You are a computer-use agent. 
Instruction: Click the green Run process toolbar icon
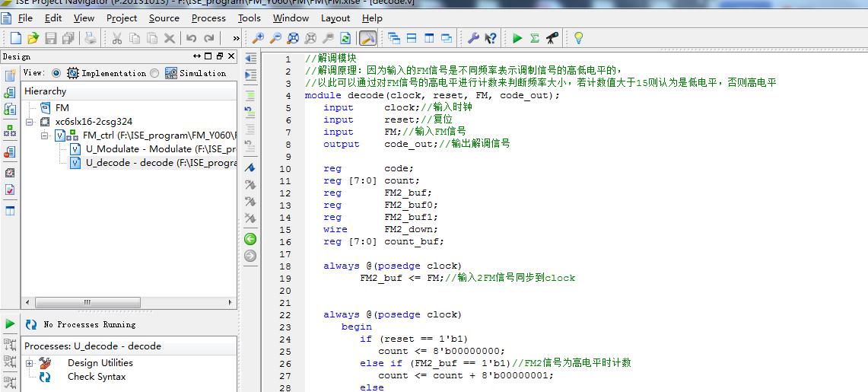(517, 38)
